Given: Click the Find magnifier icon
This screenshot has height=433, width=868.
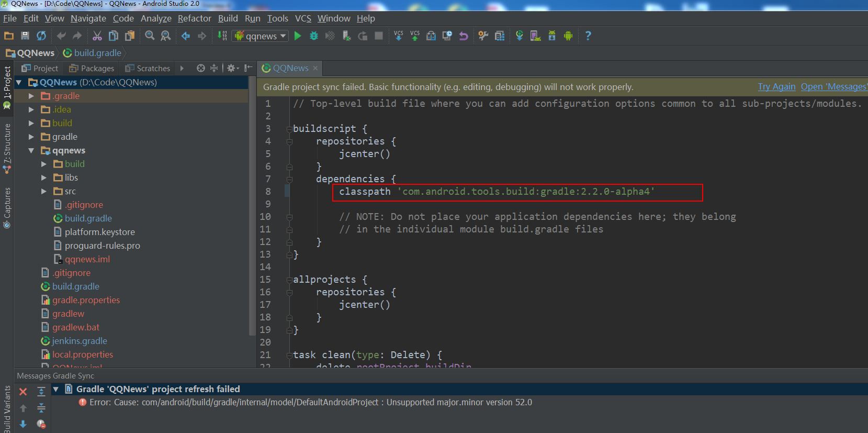Looking at the screenshot, I should tap(150, 36).
